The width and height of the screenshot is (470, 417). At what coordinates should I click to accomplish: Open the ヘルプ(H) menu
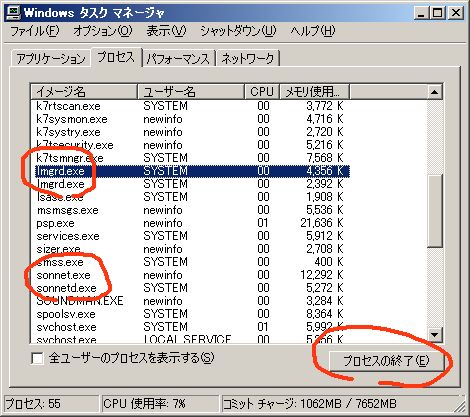[313, 31]
